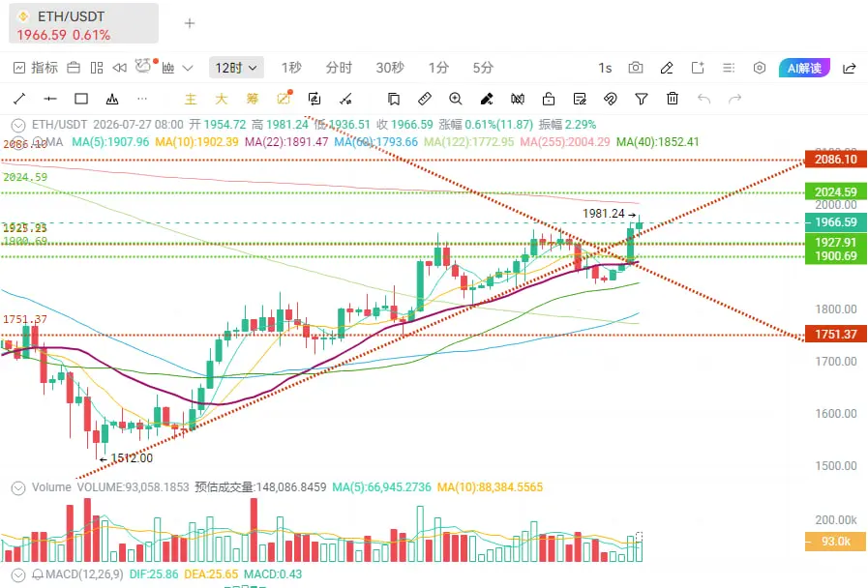This screenshot has width=868, height=588.
Task: Select the ETH/USDT chart tab
Action: pos(83,23)
